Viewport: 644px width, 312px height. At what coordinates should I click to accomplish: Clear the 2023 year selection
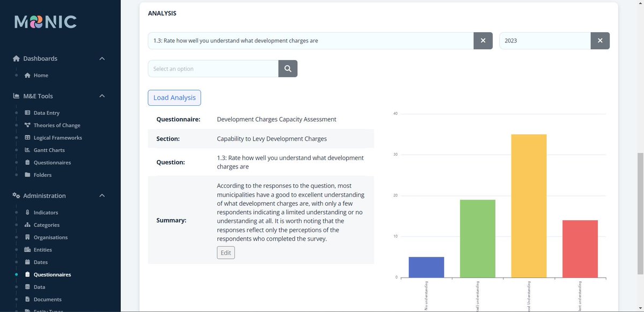(600, 41)
